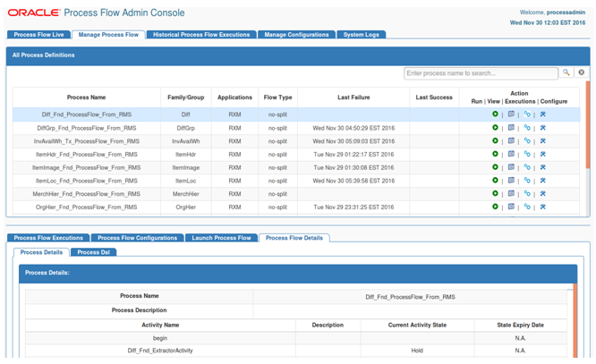Select the Launch Process Flow tab
596x364 pixels.
coord(221,238)
